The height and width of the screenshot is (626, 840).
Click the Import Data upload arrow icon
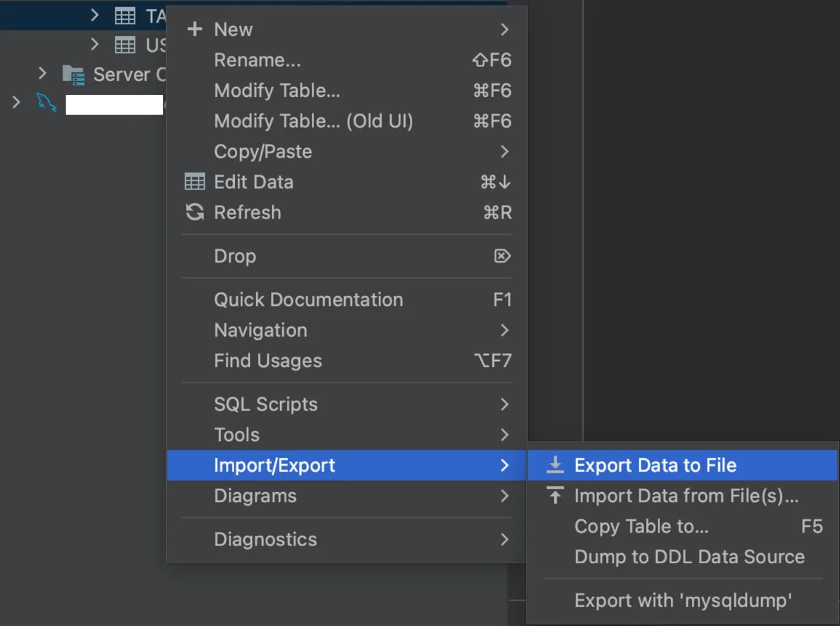pyautogui.click(x=555, y=495)
